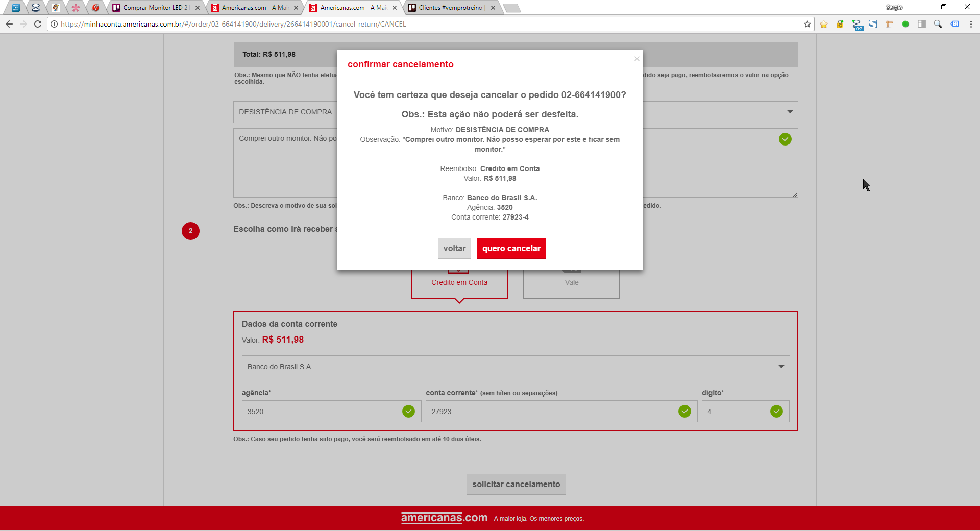Screen dimensions: 980x531
Task: Open the Banco do Brasil S.A. bank dropdown
Action: point(516,367)
